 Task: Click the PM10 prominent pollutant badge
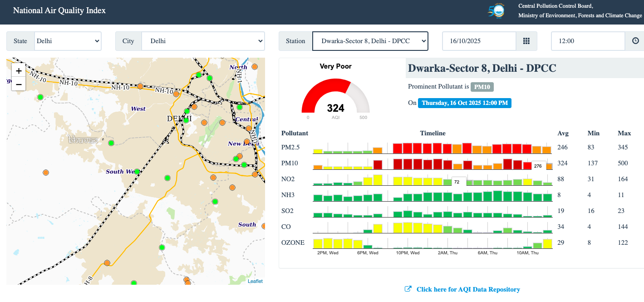point(482,87)
